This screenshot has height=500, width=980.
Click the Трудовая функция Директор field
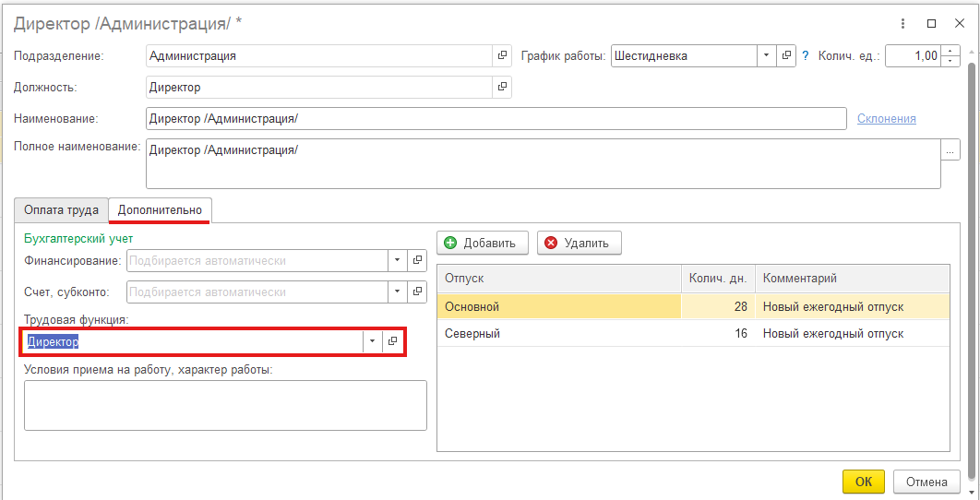(194, 341)
